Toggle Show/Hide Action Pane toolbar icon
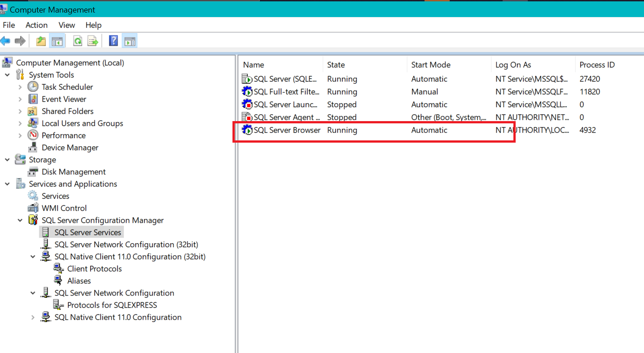The image size is (644, 353). pyautogui.click(x=130, y=41)
